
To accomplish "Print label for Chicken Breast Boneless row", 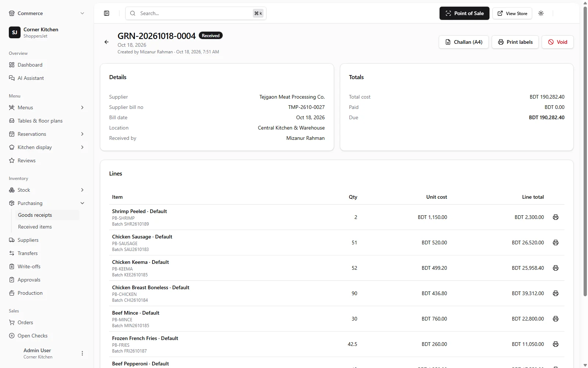I will click(556, 293).
